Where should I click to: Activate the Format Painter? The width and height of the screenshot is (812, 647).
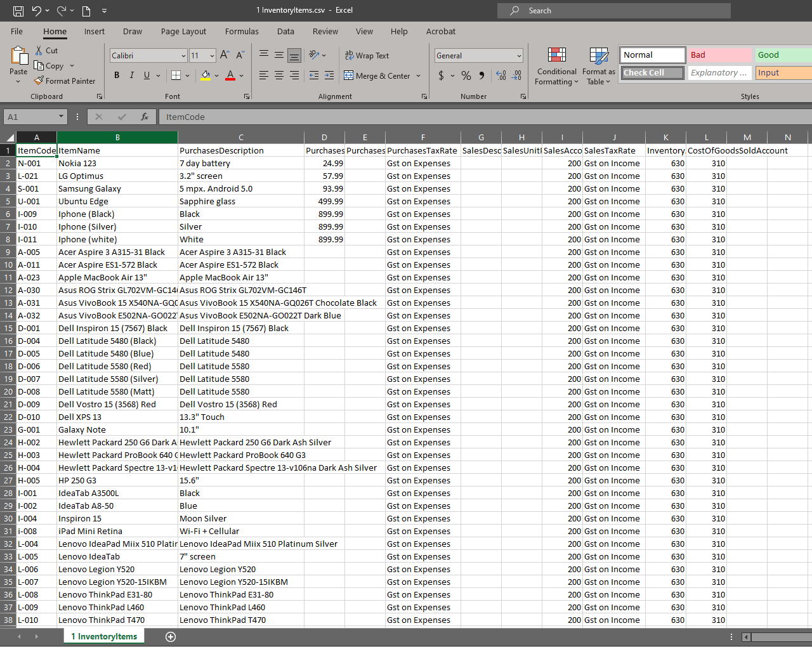65,81
